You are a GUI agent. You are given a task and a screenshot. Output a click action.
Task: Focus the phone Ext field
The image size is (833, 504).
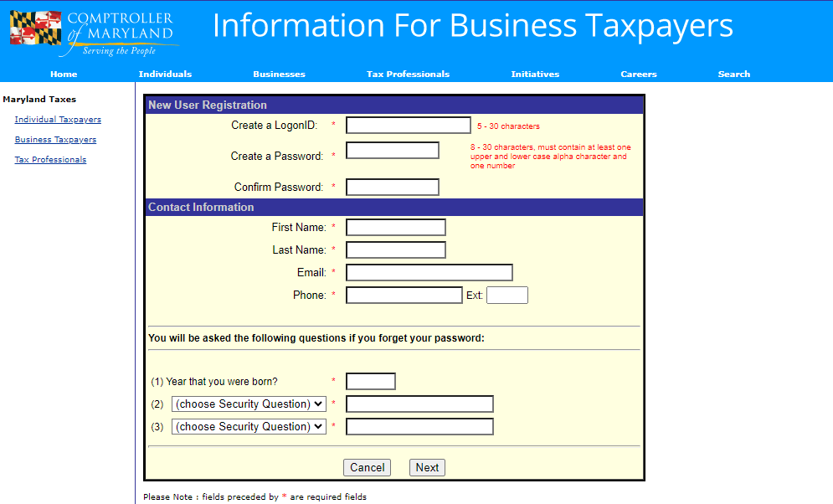pyautogui.click(x=507, y=296)
